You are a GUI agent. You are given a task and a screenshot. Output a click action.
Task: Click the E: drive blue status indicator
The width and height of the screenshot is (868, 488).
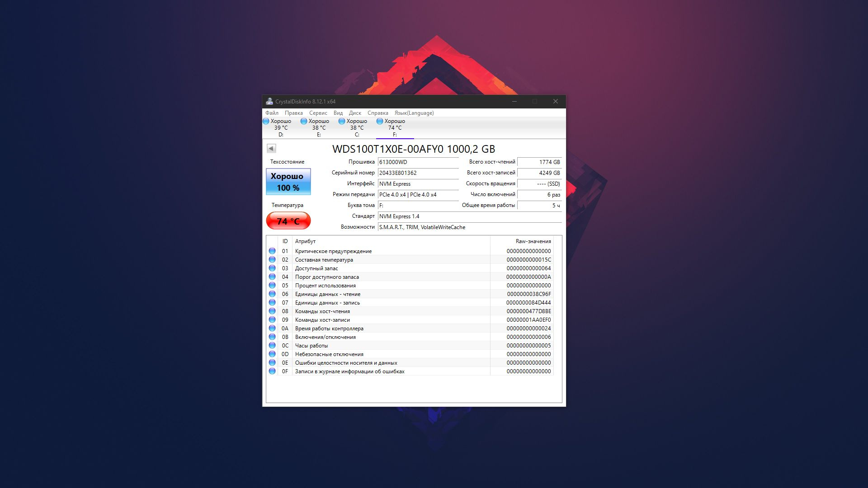pos(304,121)
